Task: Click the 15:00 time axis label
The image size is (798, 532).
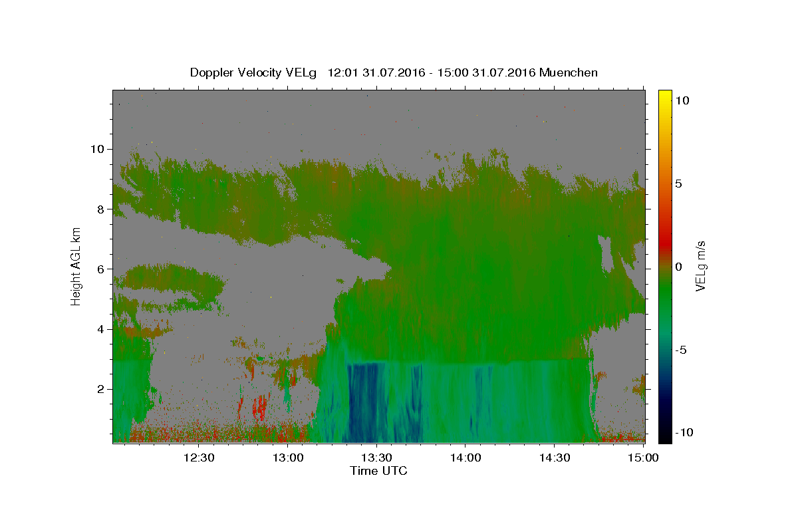Action: [x=643, y=458]
